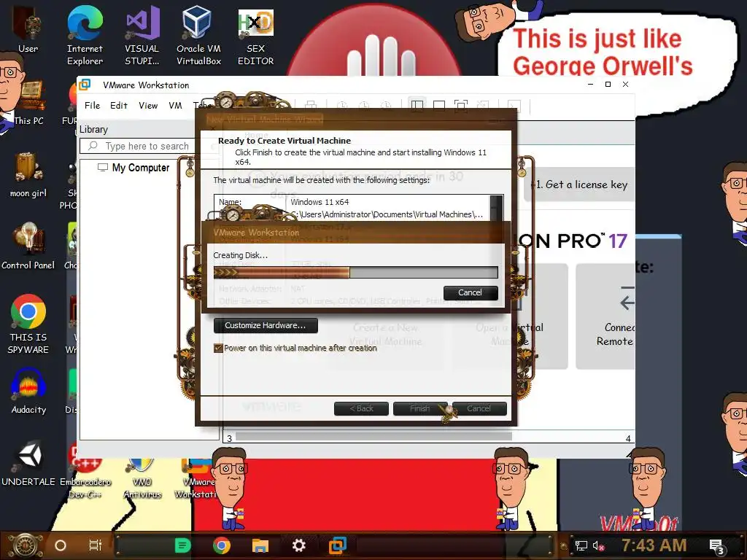
Task: Open Embarcadero Dev-C++ desktop icon
Action: click(x=85, y=472)
